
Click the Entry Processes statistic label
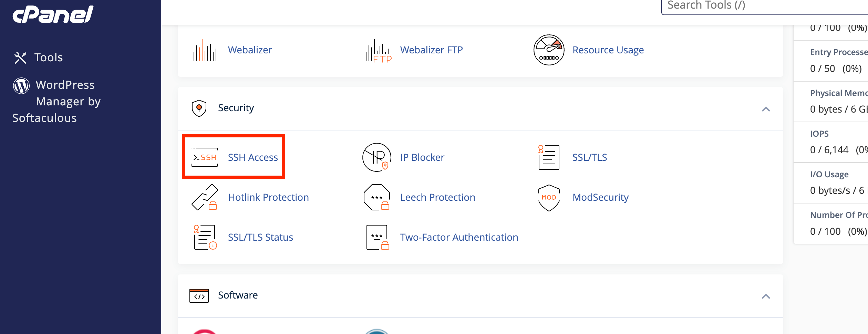click(x=839, y=52)
